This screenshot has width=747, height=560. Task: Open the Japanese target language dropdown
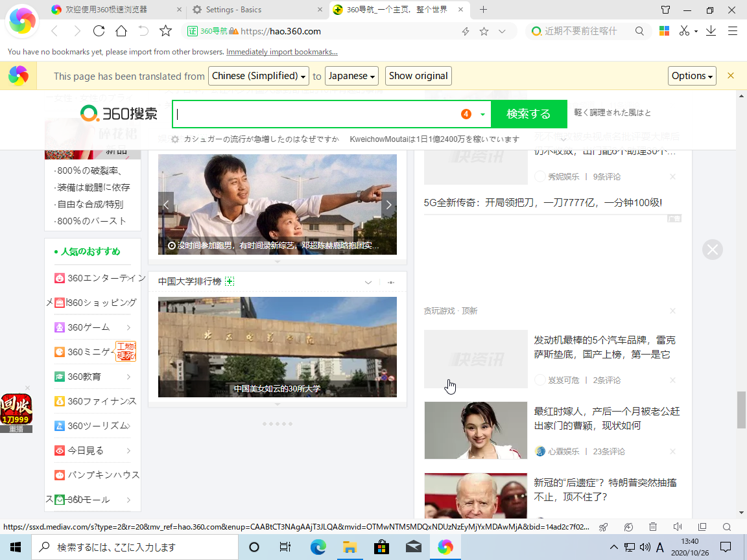click(352, 76)
